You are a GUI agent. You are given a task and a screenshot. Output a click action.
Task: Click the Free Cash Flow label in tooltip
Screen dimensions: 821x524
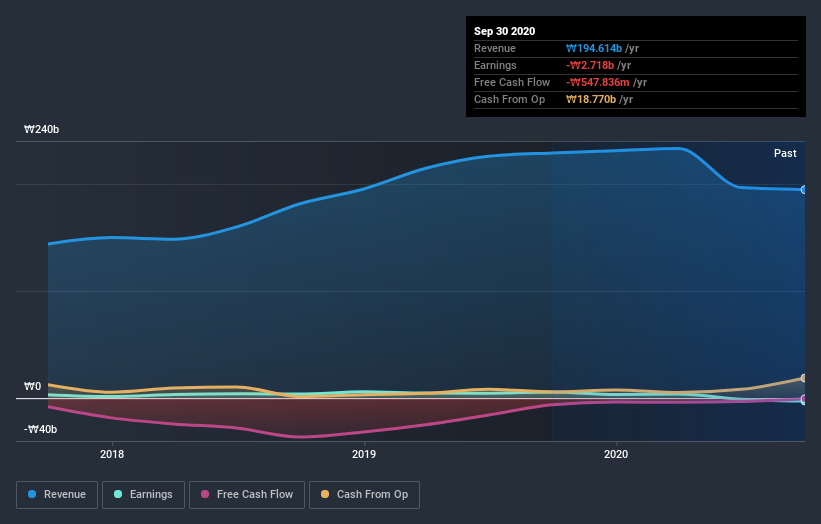tap(512, 82)
